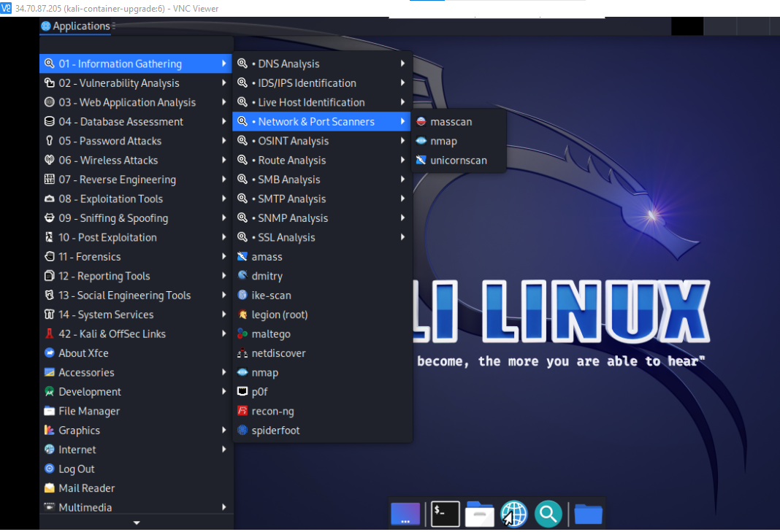The width and height of the screenshot is (780, 532).
Task: Open 04 - Database Assessment category
Action: (135, 122)
